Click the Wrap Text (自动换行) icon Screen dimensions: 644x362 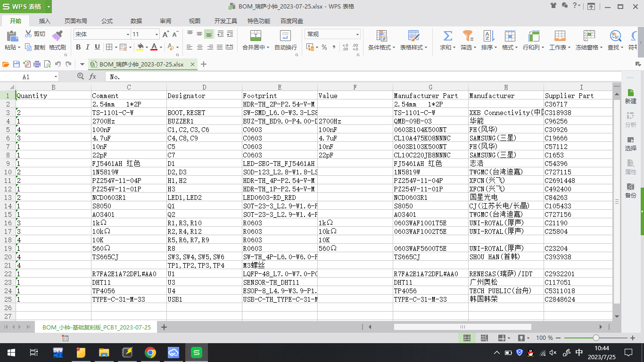(x=285, y=36)
